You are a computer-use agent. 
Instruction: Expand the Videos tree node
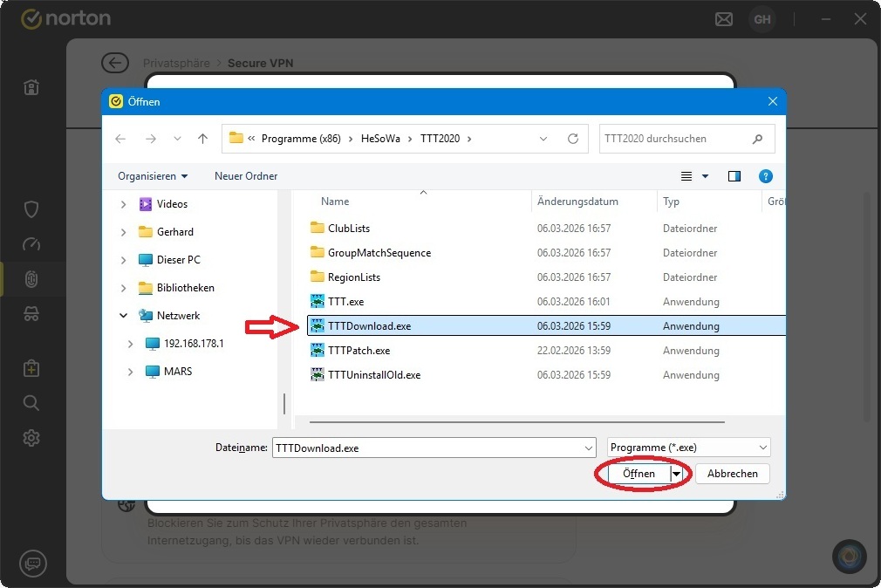click(123, 204)
